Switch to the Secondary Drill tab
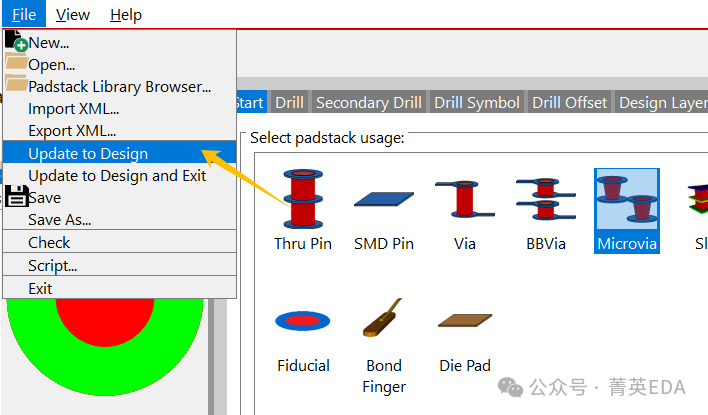This screenshot has height=415, width=708. click(x=369, y=103)
